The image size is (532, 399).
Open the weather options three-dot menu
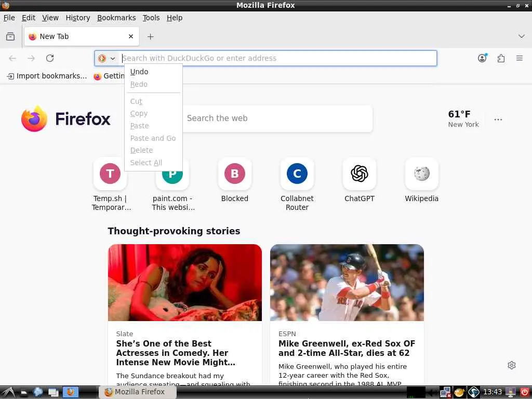pyautogui.click(x=498, y=119)
